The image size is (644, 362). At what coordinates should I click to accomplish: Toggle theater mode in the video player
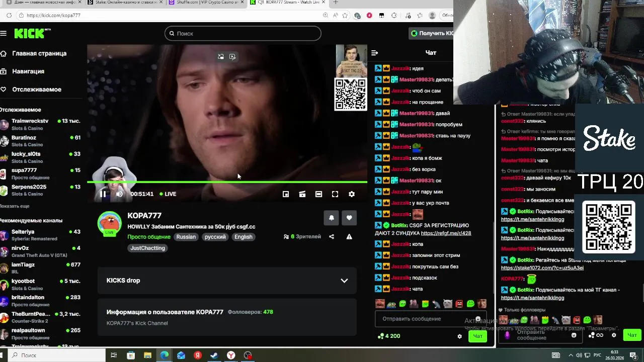click(318, 194)
